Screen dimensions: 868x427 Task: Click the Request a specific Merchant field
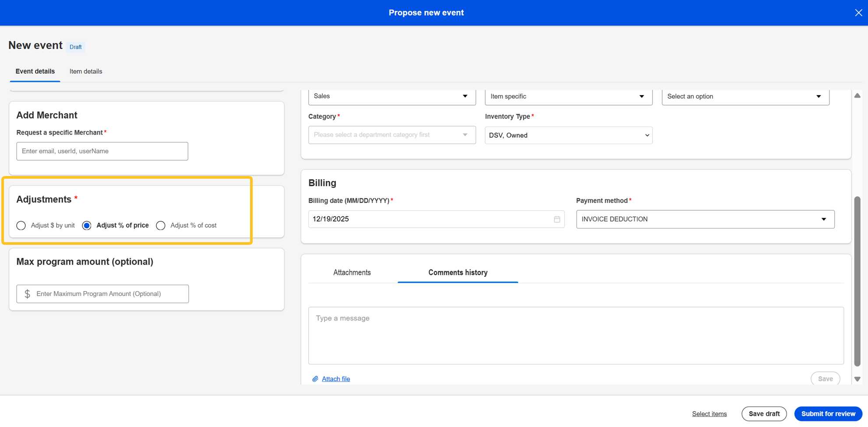(x=102, y=151)
